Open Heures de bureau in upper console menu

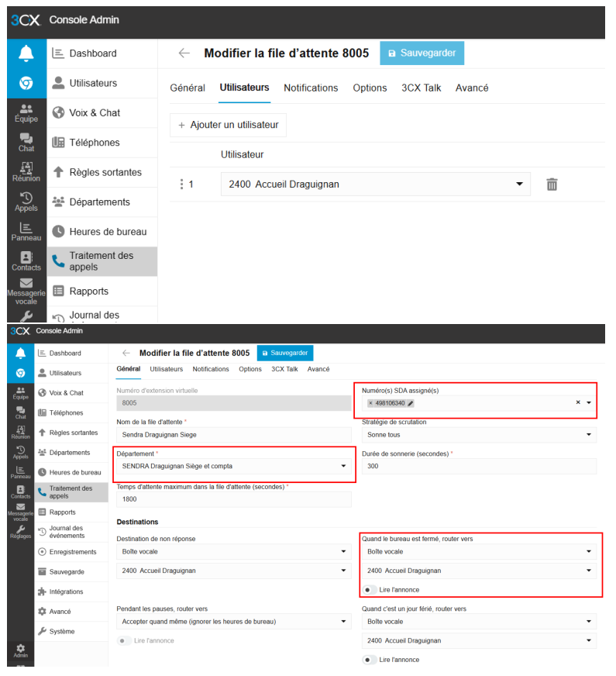point(102,232)
